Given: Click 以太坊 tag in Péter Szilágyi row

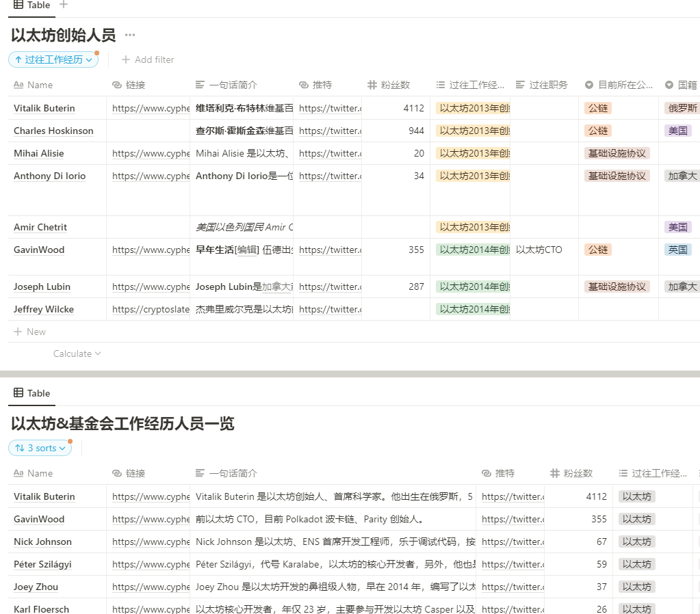Looking at the screenshot, I should tap(636, 564).
